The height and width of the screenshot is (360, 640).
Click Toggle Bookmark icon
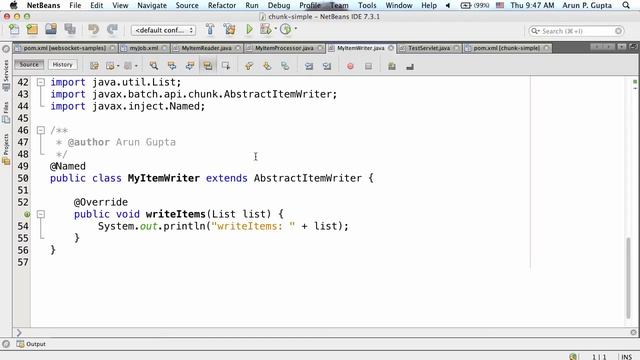(285, 66)
